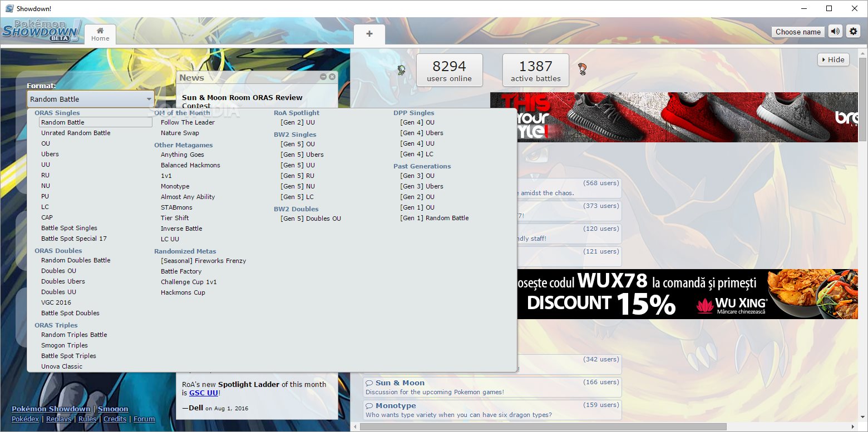
Task: Click the Pokémon Showdown logo
Action: click(x=42, y=31)
